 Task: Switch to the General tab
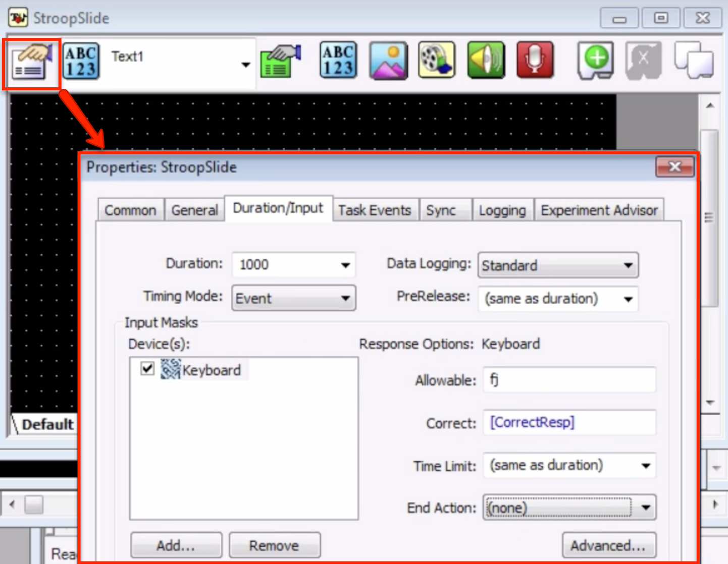click(194, 210)
